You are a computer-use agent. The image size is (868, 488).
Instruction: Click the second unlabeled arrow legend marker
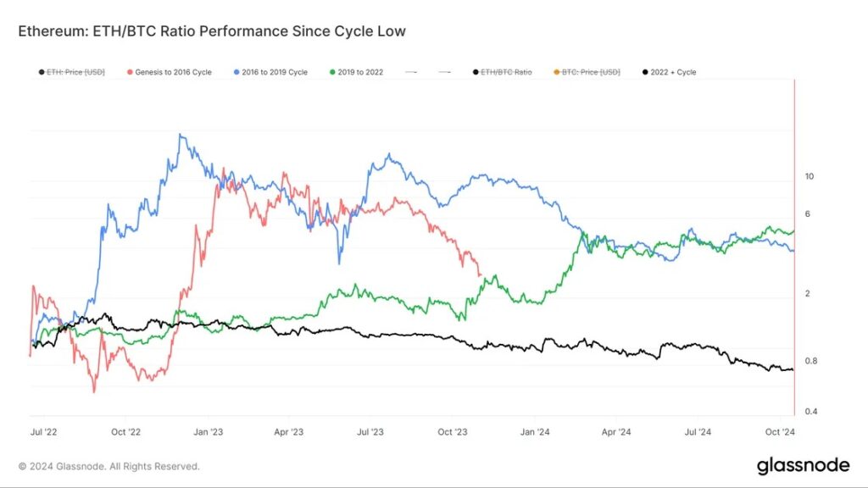[x=443, y=72]
